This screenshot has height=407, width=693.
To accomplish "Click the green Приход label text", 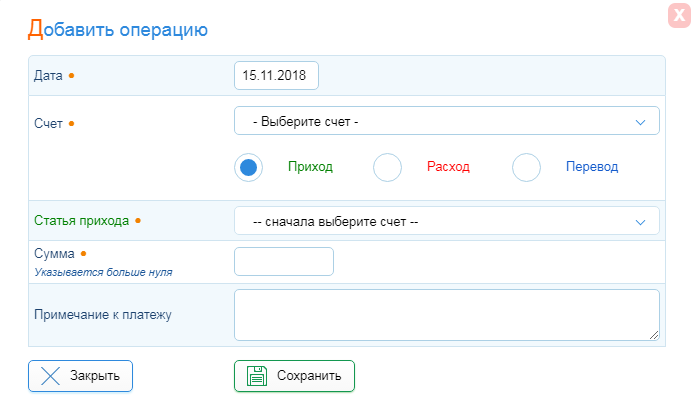I will tap(310, 167).
